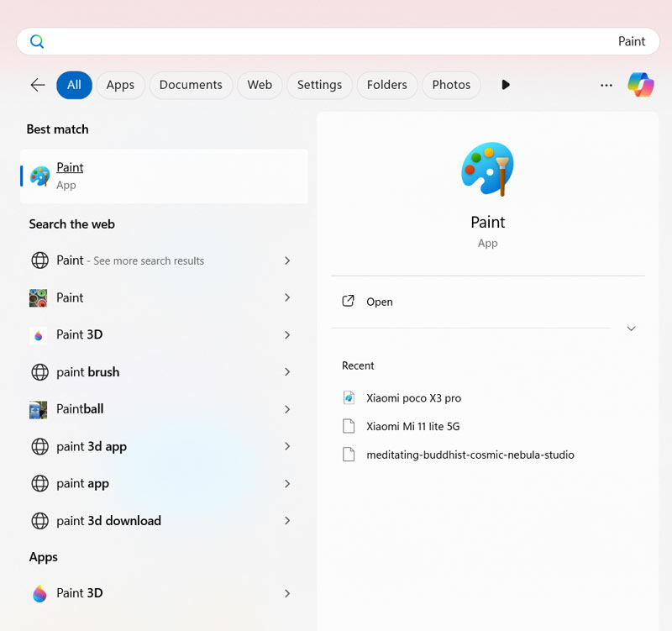
Task: Expand chevron for Paint 3D web result
Action: coord(287,334)
